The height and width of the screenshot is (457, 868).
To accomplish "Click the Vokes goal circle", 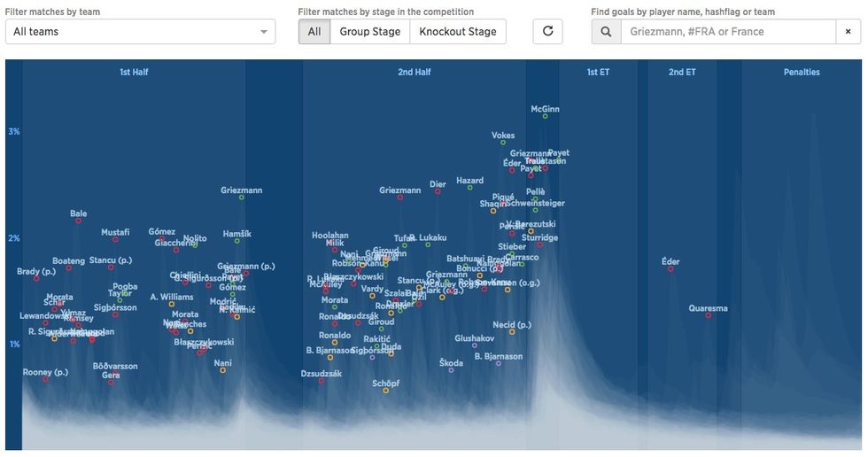I will (503, 143).
